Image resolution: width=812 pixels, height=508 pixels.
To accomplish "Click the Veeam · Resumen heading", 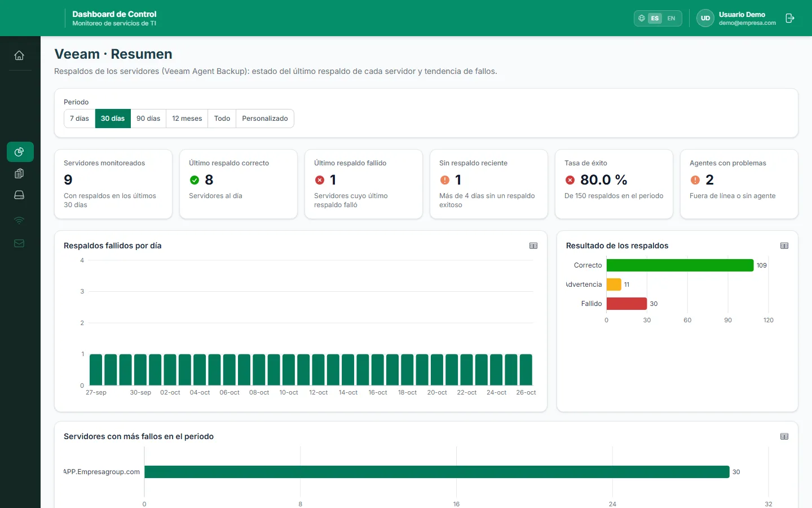I will (113, 54).
